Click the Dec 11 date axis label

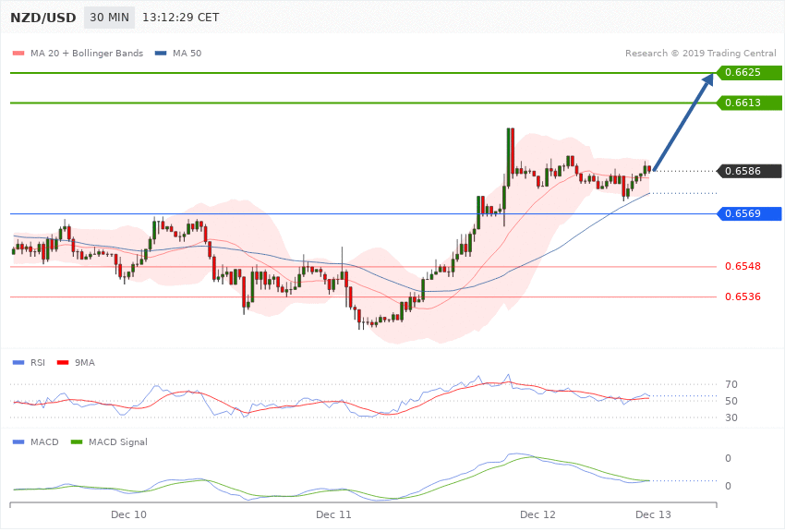coord(333,514)
